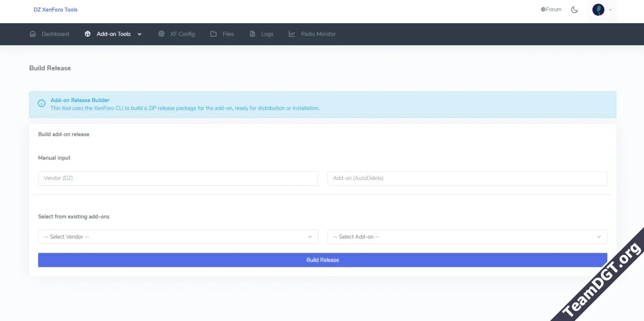Image resolution: width=644 pixels, height=321 pixels.
Task: Click the Dashboard home icon
Action: click(x=33, y=34)
